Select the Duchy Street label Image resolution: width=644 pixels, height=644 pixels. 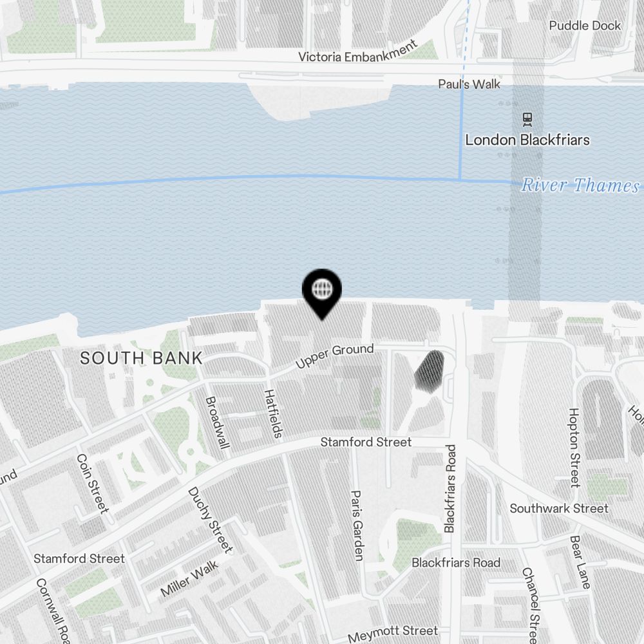pyautogui.click(x=211, y=520)
